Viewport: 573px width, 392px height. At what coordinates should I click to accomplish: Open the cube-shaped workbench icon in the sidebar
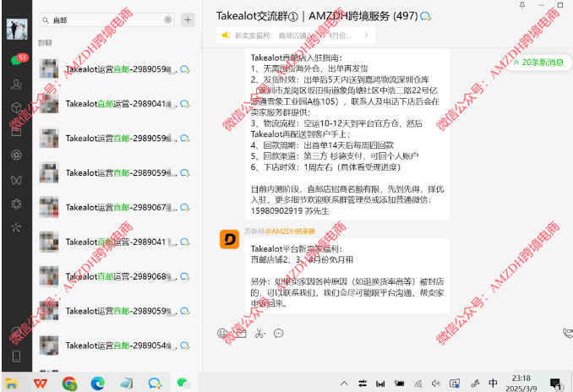click(16, 107)
